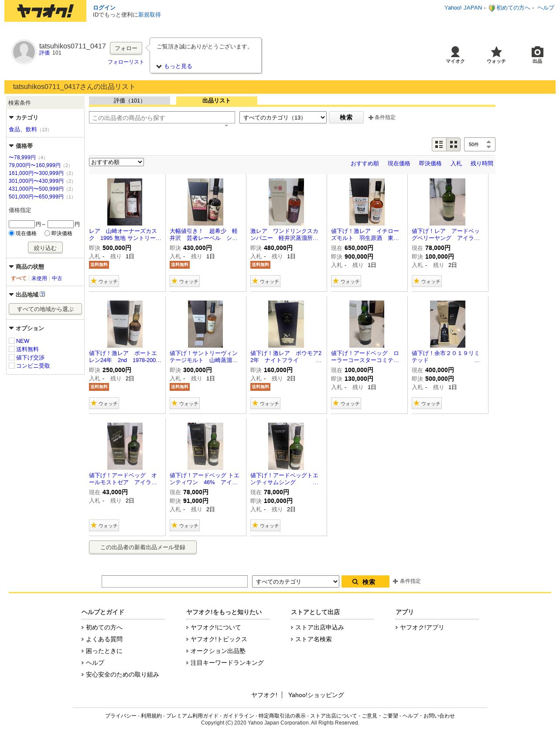Check the 送料無料 option checkbox
Viewport: 560px width, 735px height.
click(12, 349)
